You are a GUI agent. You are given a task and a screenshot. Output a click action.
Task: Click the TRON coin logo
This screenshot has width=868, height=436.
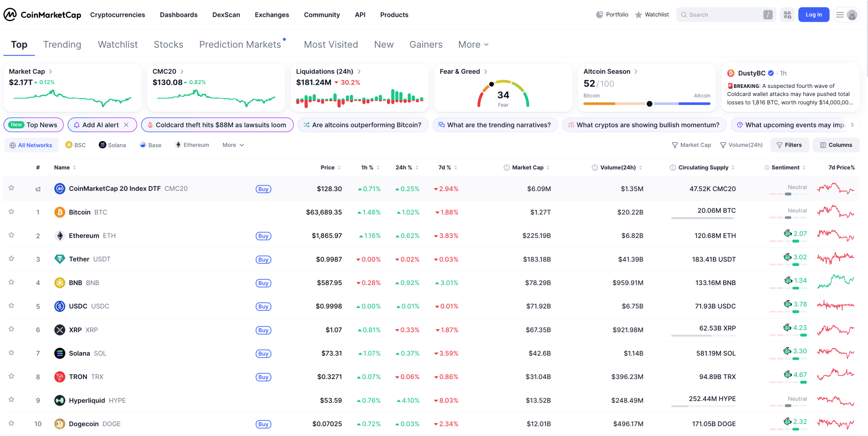[60, 377]
